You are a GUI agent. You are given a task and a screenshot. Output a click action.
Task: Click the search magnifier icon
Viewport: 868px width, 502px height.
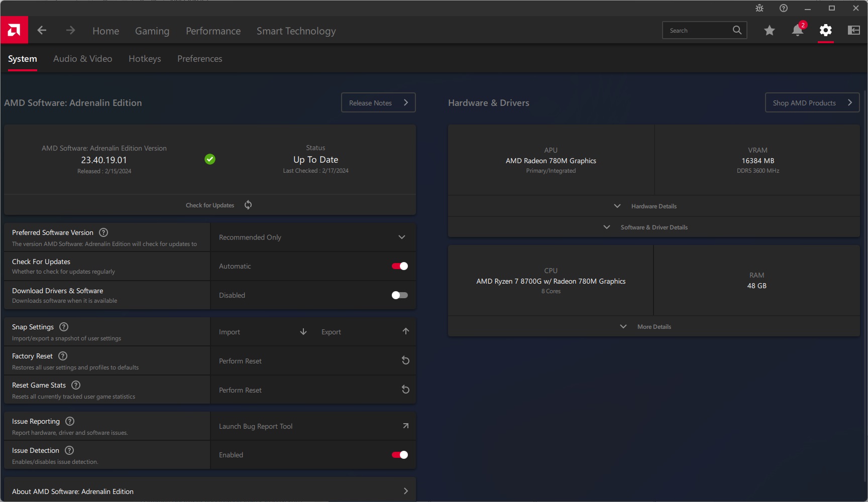click(737, 30)
